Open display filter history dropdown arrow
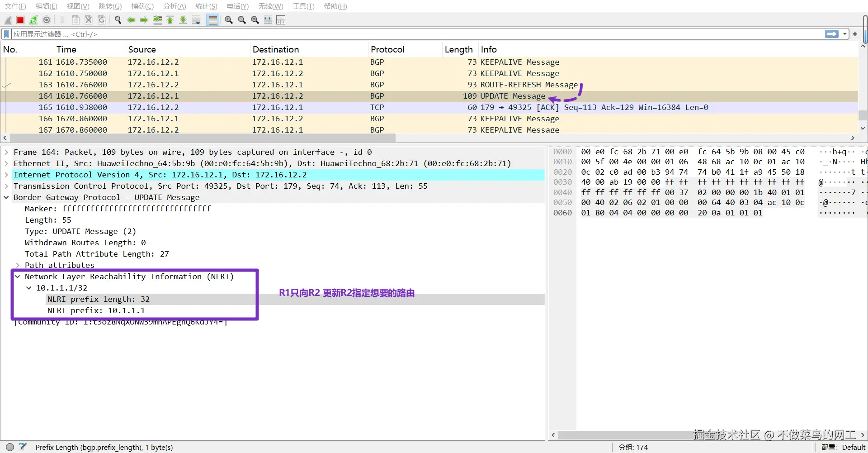The image size is (868, 453). (844, 34)
